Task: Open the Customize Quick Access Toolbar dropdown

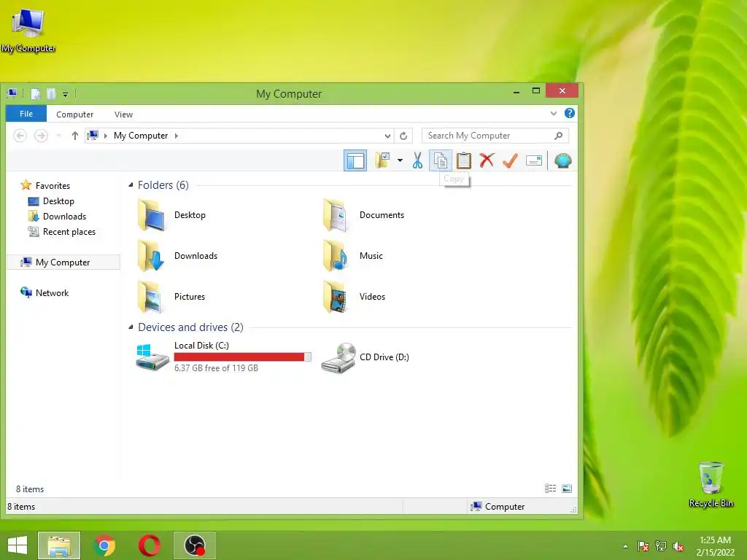Action: pos(65,94)
